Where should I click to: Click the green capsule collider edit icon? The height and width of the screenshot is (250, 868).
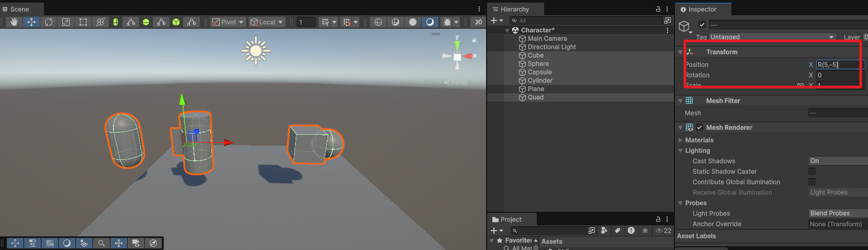[x=116, y=22]
